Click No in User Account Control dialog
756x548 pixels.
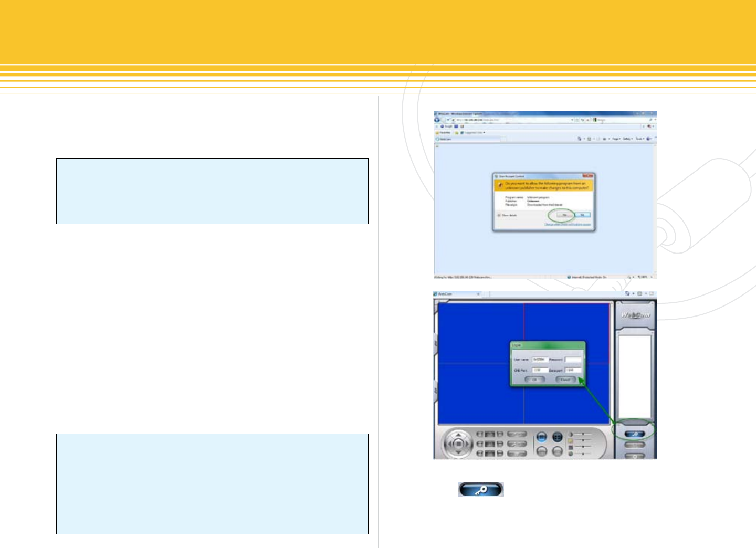click(583, 215)
